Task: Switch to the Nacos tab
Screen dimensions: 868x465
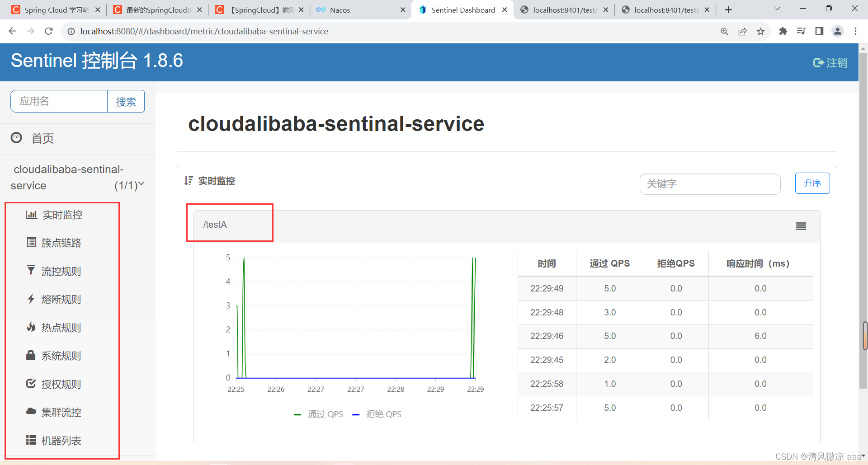Action: tap(362, 10)
